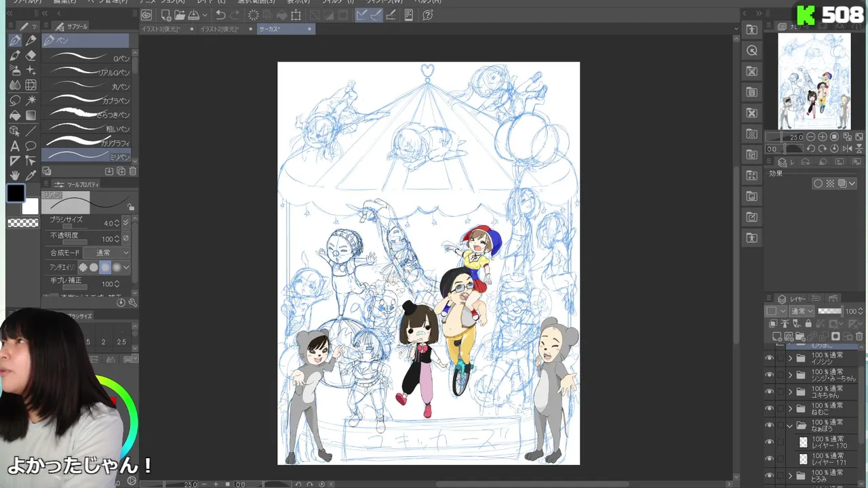This screenshot has height=488, width=868.
Task: Click the Redo arrow icon
Action: click(x=235, y=15)
